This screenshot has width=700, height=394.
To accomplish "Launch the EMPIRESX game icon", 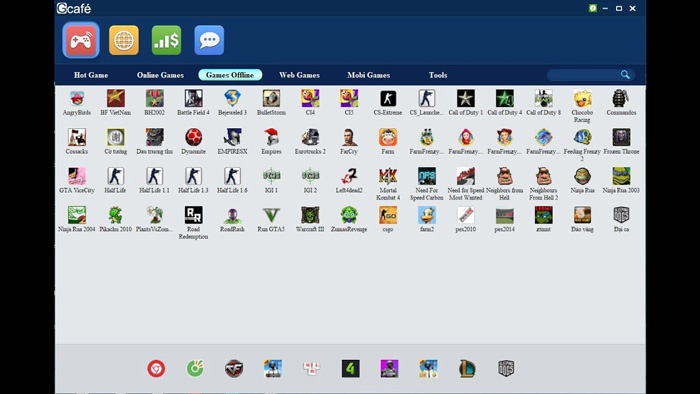I will 232,137.
